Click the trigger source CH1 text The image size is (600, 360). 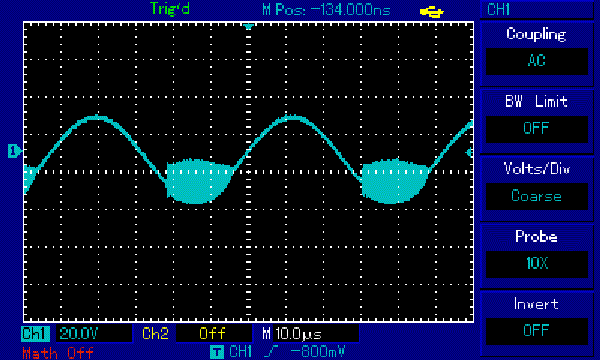240,352
